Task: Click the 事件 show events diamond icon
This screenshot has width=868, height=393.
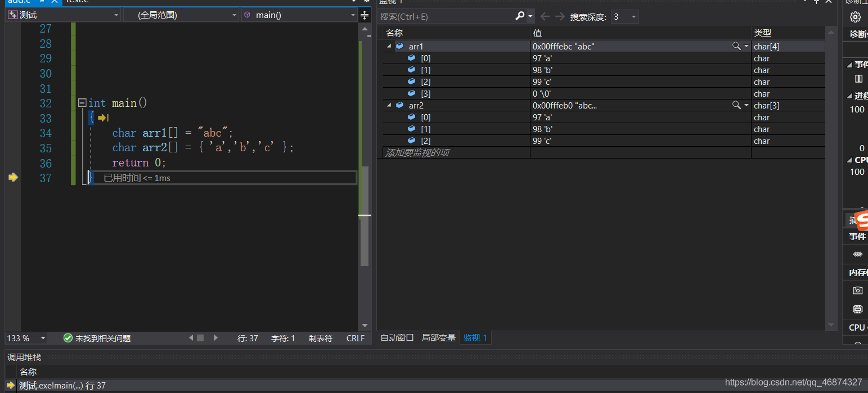Action: pos(857,254)
